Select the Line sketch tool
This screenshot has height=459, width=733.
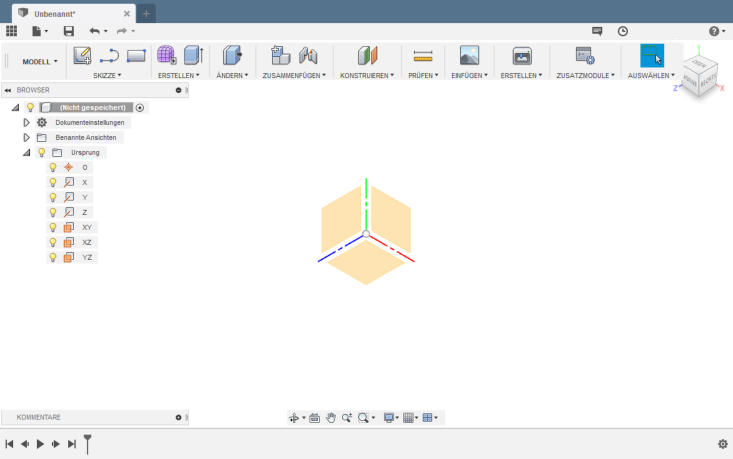click(109, 56)
